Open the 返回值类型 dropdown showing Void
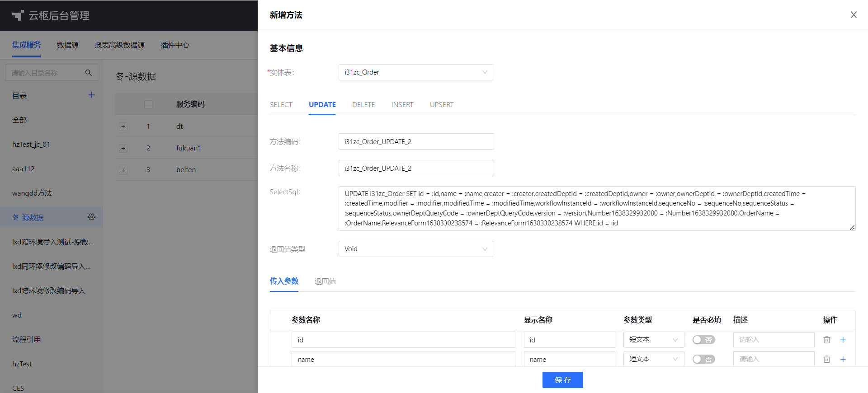868x393 pixels. coord(416,249)
